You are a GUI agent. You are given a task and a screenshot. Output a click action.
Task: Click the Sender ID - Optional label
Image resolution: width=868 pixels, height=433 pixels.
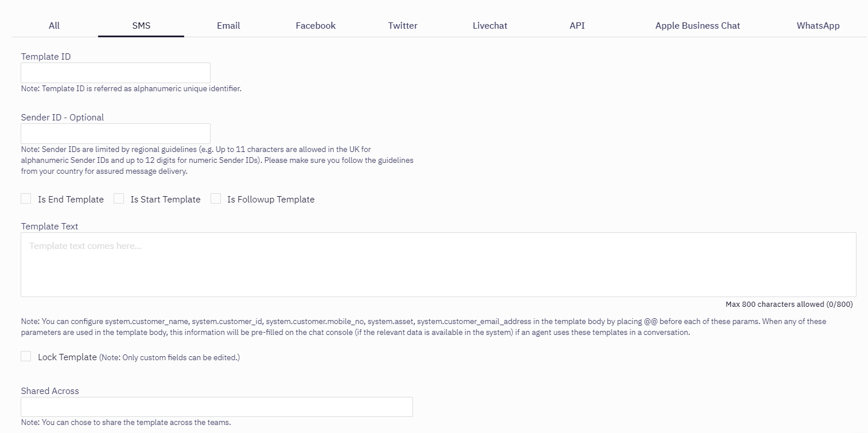pyautogui.click(x=63, y=118)
